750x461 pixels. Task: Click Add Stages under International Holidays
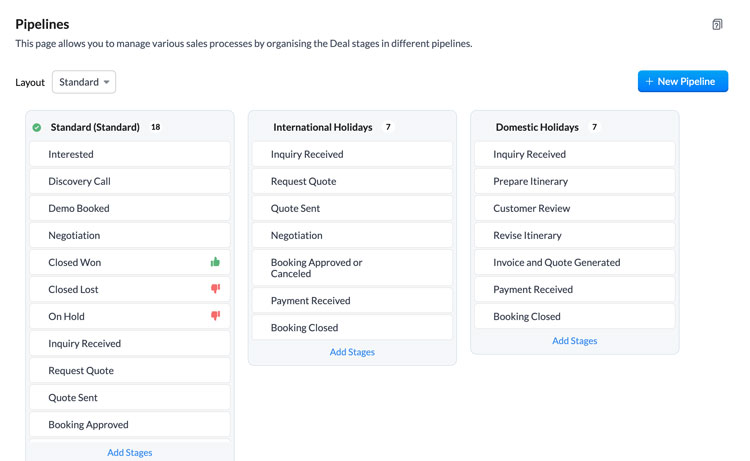coord(352,352)
